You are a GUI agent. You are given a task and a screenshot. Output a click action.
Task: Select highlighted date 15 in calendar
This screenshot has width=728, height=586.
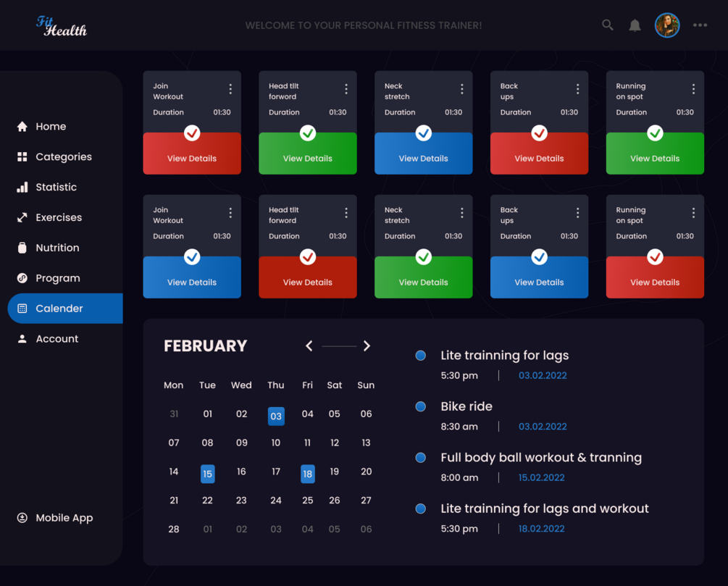pyautogui.click(x=208, y=474)
